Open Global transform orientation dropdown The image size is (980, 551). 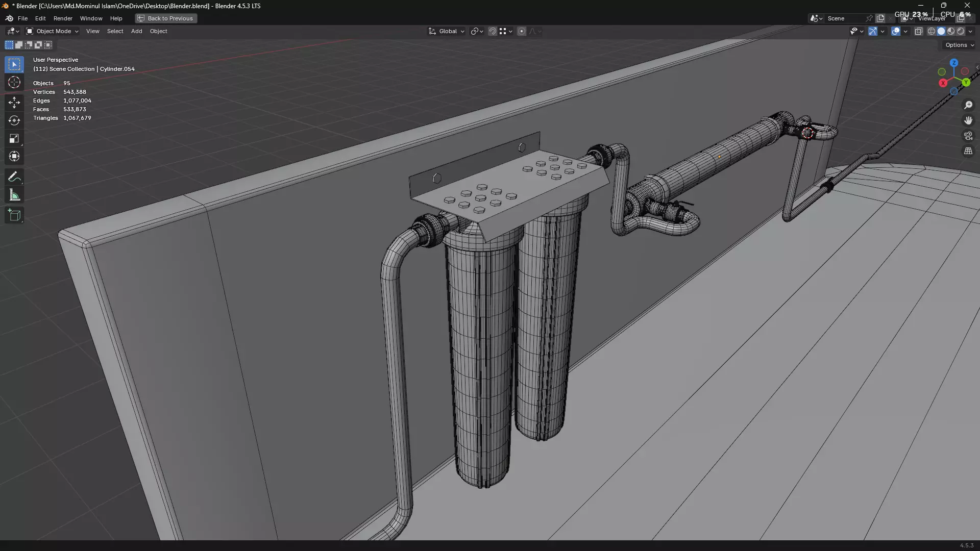tap(447, 31)
